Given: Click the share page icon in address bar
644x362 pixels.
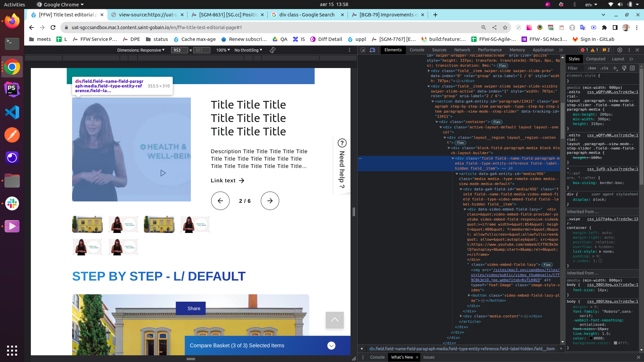Looking at the screenshot, I should [494, 27].
